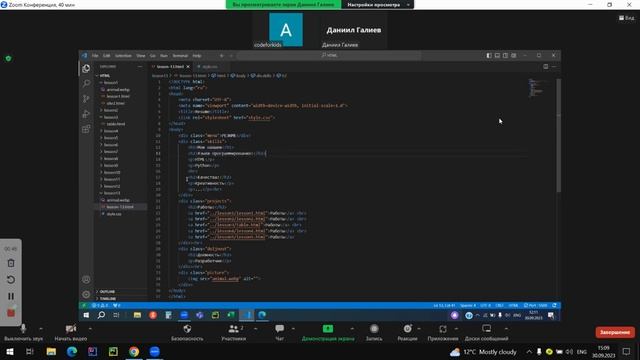Click the Customize Layout icon in VS Code title bar
This screenshot has width=640, height=360.
pyautogui.click(x=513, y=56)
